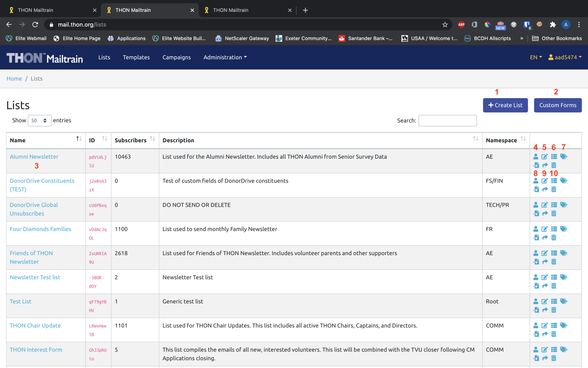Click share icon for DonorDrive Global Unsubscribes
This screenshot has width=588, height=368.
[545, 213]
